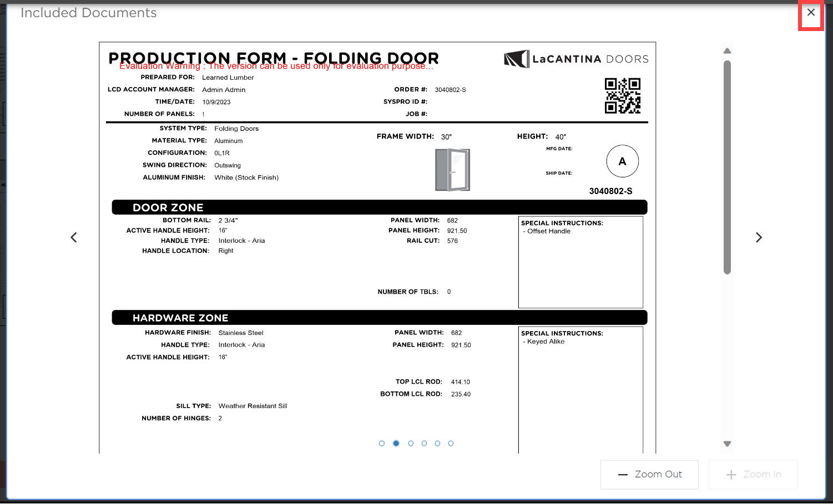Image resolution: width=833 pixels, height=504 pixels.
Task: Click the PRODUCTION FORM - FOLDING DOOR title
Action: (274, 58)
